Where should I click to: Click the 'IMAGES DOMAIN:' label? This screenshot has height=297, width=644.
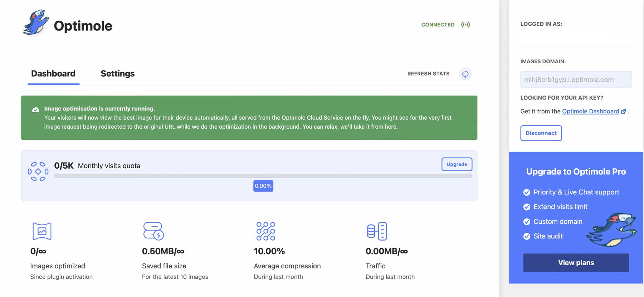[543, 61]
